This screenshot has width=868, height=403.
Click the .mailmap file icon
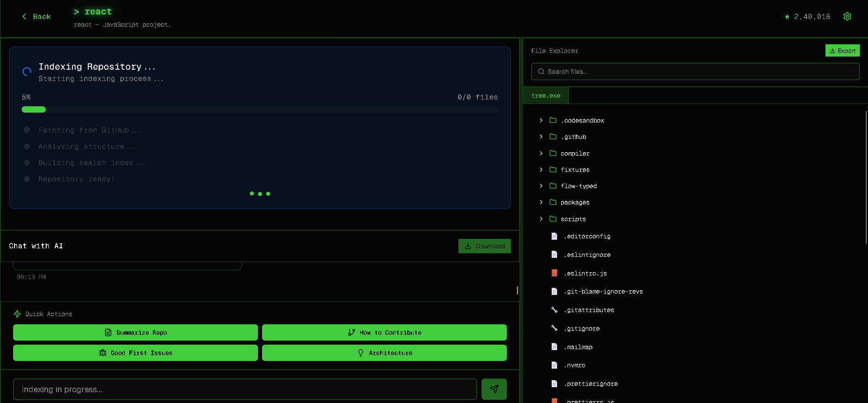coord(554,347)
